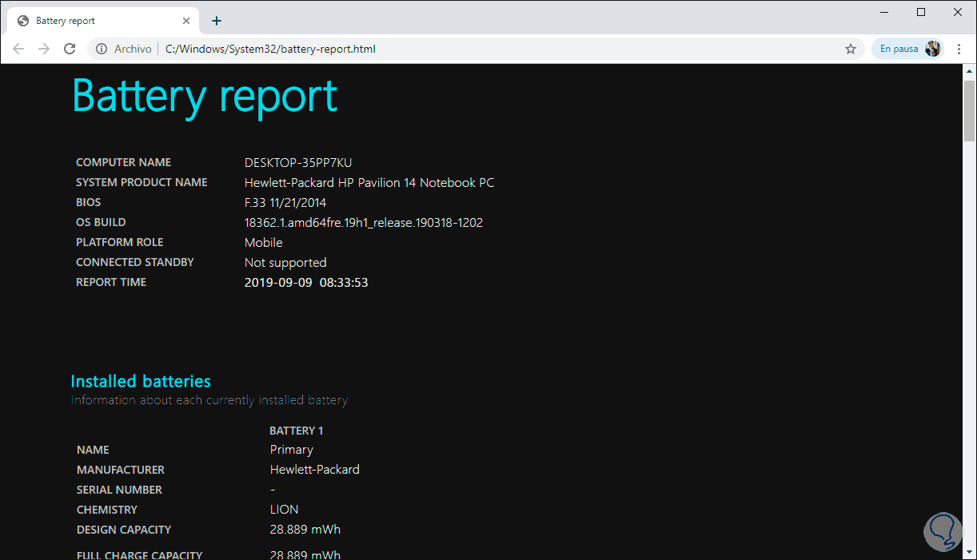Click the FULL CHARGE CAPACITY label
The image size is (977, 560).
[x=140, y=555]
